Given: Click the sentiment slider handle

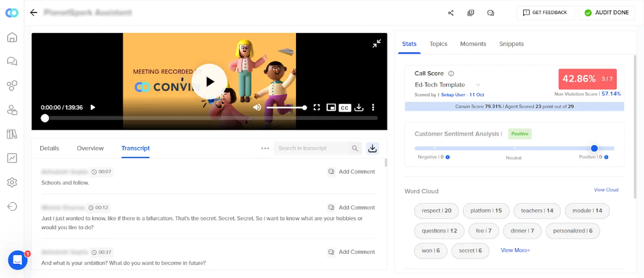Looking at the screenshot, I should point(594,148).
